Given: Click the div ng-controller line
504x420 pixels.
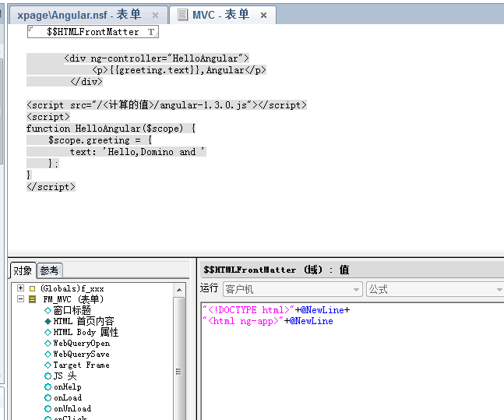Looking at the screenshot, I should pyautogui.click(x=157, y=58).
